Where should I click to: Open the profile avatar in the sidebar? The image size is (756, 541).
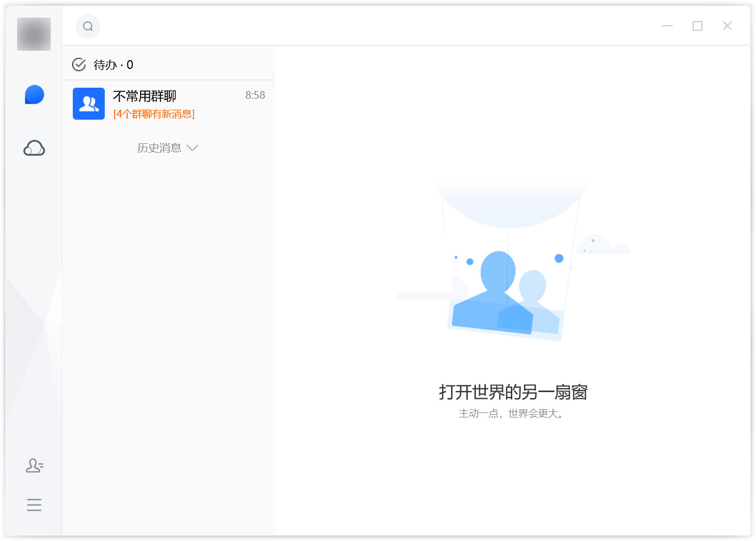[x=34, y=34]
